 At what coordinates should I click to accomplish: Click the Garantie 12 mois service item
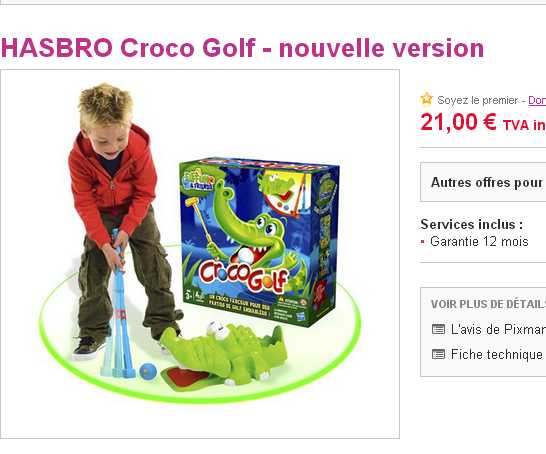click(479, 241)
